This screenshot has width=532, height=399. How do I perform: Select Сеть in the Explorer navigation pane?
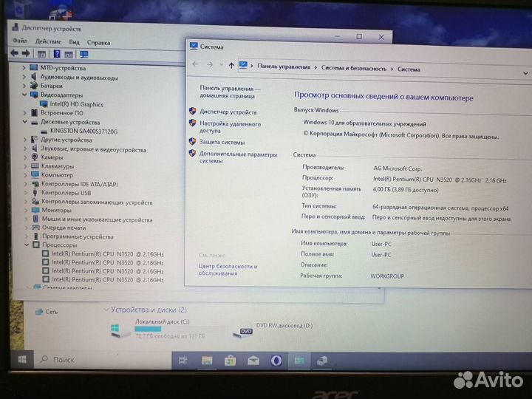pos(51,312)
